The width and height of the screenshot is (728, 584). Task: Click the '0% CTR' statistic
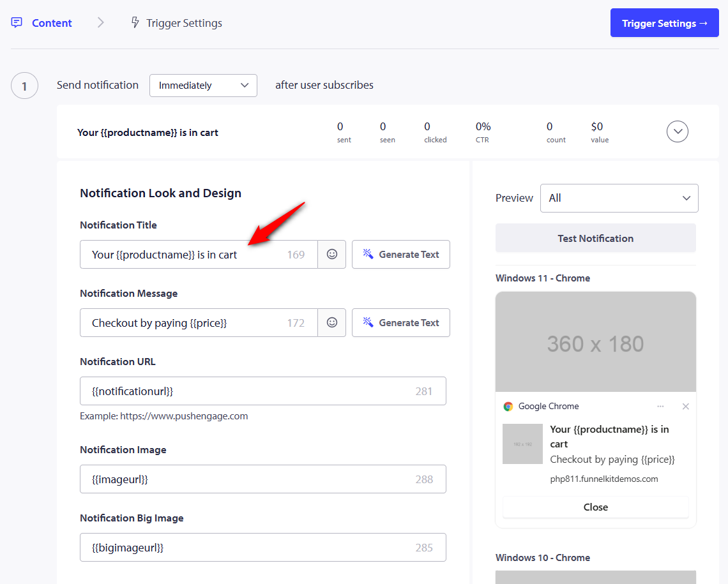483,132
